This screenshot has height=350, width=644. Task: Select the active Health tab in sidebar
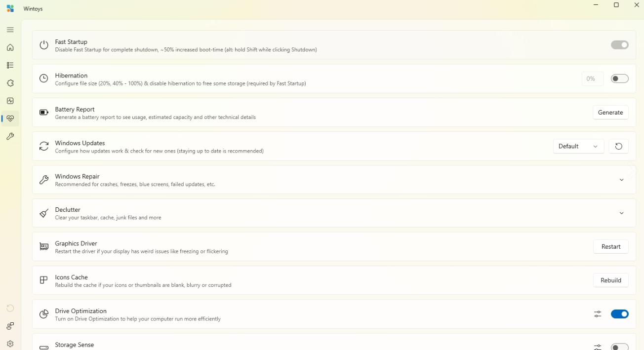(x=10, y=118)
